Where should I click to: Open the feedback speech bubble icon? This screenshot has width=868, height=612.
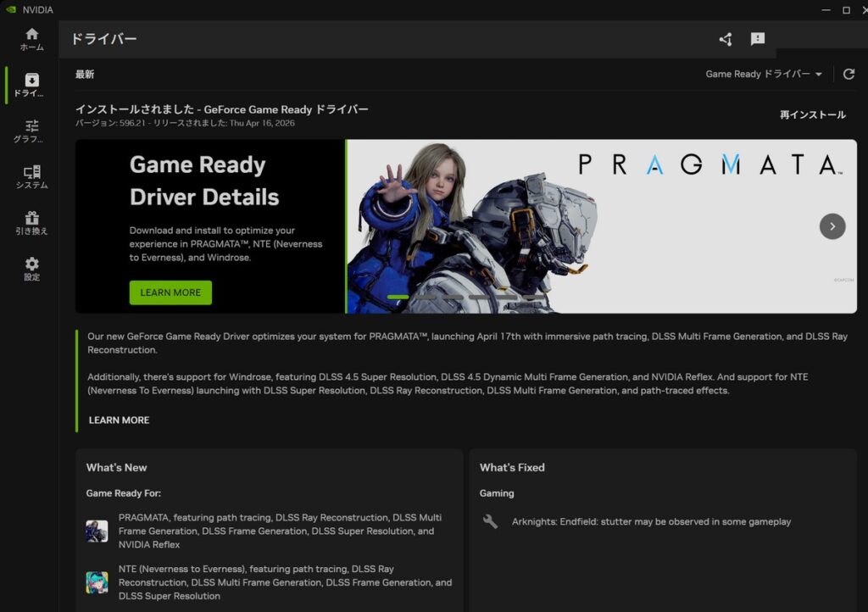pyautogui.click(x=758, y=39)
